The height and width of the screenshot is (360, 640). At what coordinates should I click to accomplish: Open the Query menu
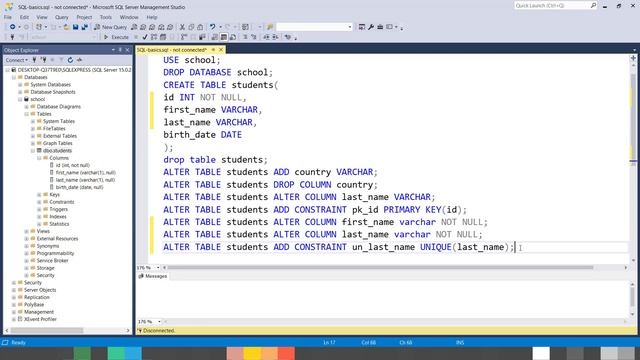(62, 17)
